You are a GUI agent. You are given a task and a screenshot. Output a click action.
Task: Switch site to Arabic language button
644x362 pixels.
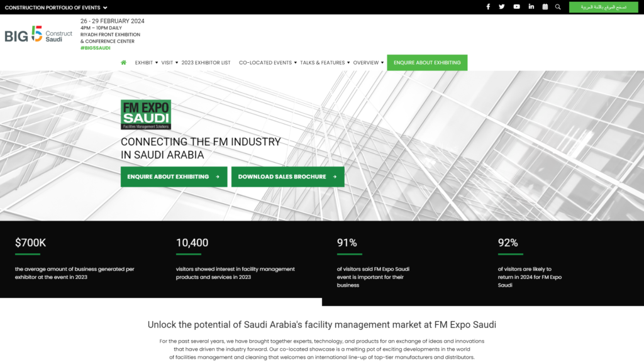pos(603,7)
